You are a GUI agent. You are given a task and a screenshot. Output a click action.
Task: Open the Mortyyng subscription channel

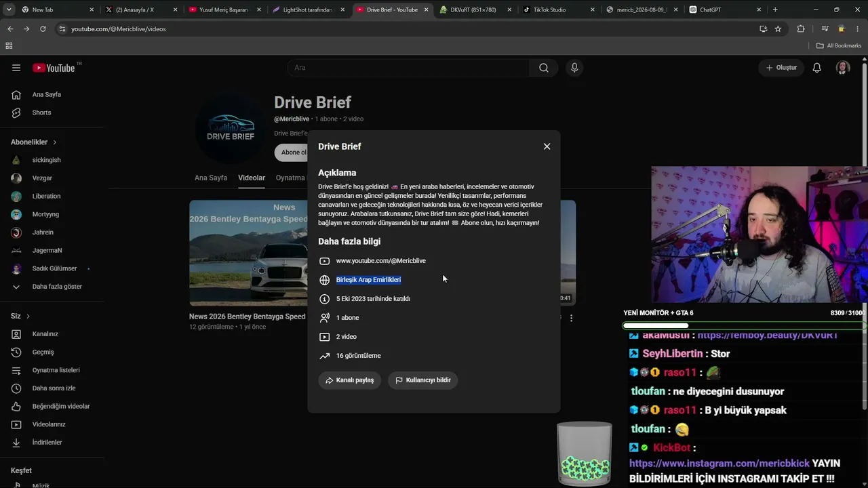45,214
